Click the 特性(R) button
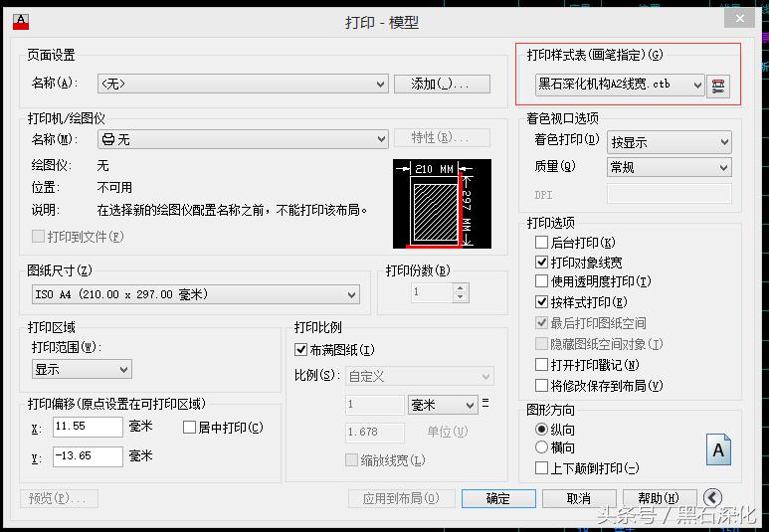Image resolution: width=769 pixels, height=532 pixels. [442, 138]
